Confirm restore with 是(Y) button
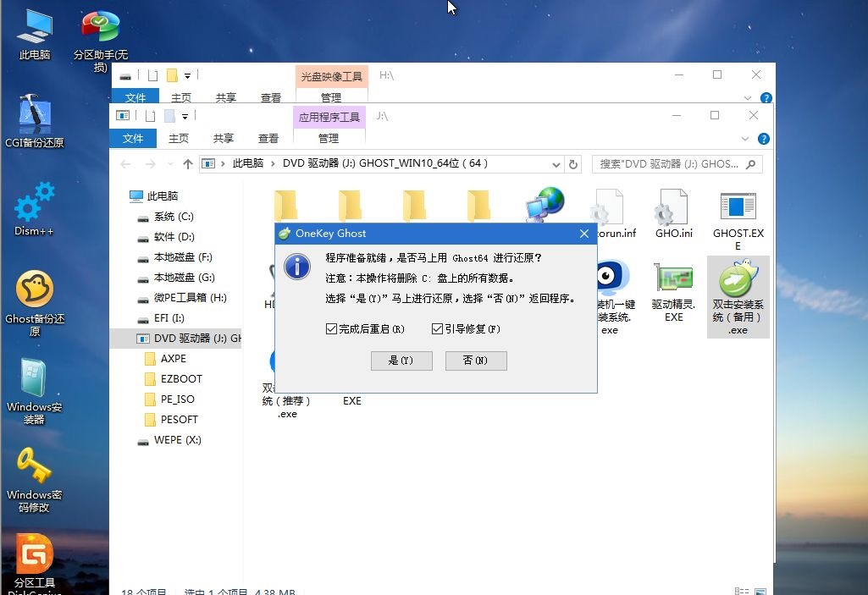868x595 pixels. click(x=401, y=361)
